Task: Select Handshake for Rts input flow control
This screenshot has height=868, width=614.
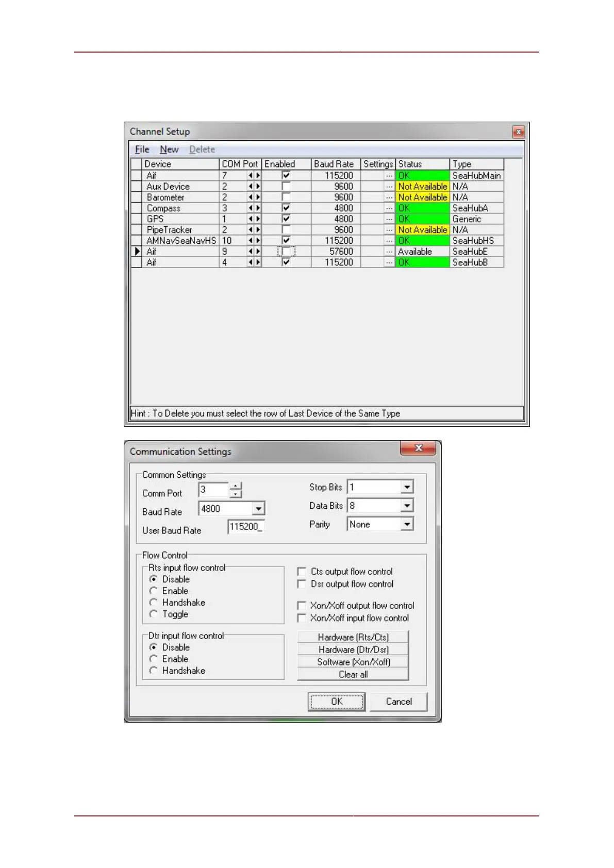Action: pyautogui.click(x=154, y=603)
